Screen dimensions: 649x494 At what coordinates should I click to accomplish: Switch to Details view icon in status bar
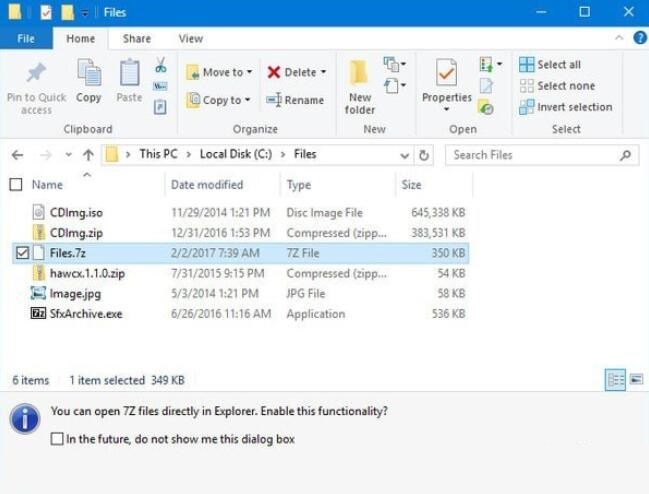pos(615,379)
